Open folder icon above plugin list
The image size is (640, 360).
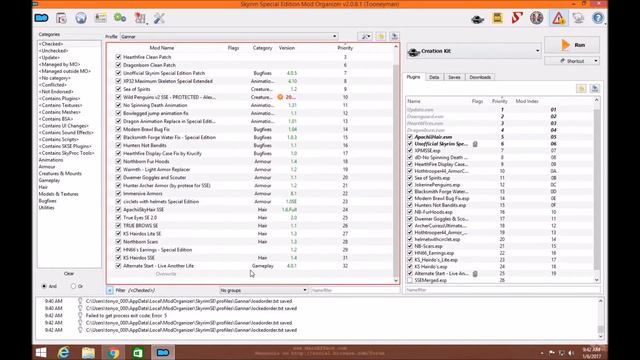[582, 89]
